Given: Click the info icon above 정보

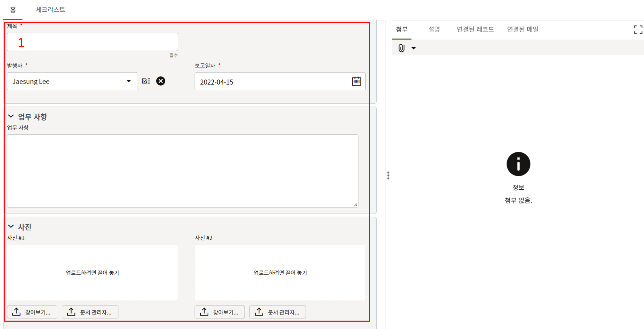Looking at the screenshot, I should pos(518,164).
